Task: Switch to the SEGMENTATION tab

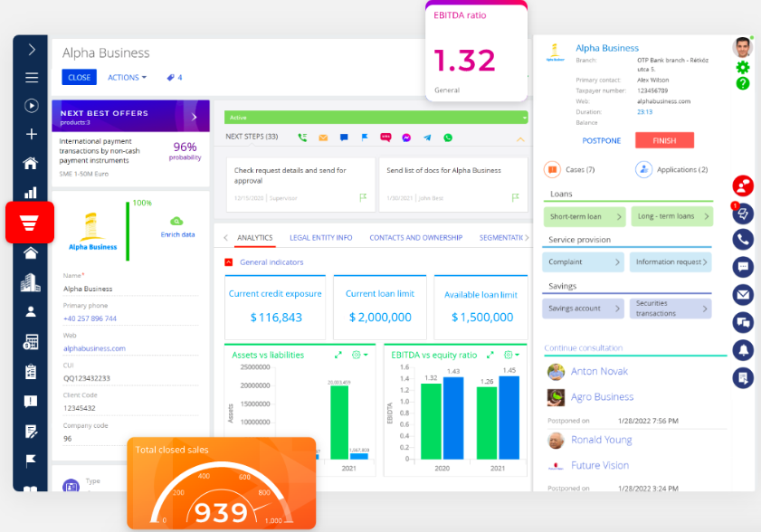Action: coord(501,237)
